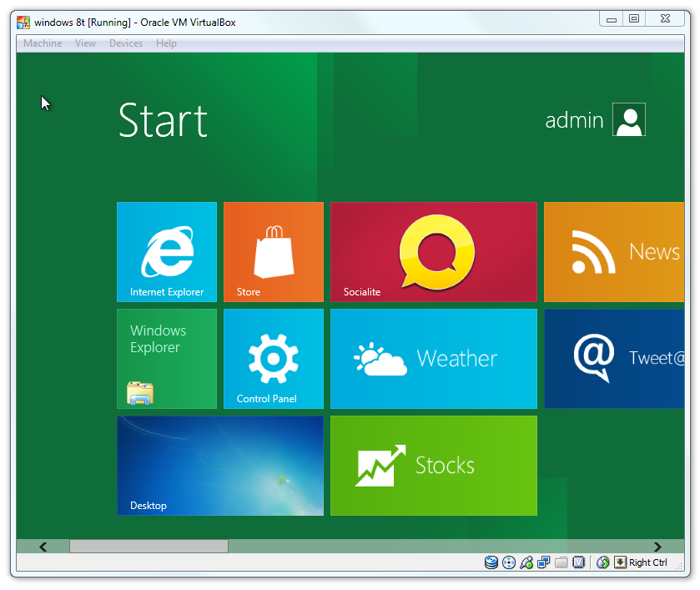Minimize the VirtualBox window
Viewport: 700px width, 590px height.
coord(612,19)
